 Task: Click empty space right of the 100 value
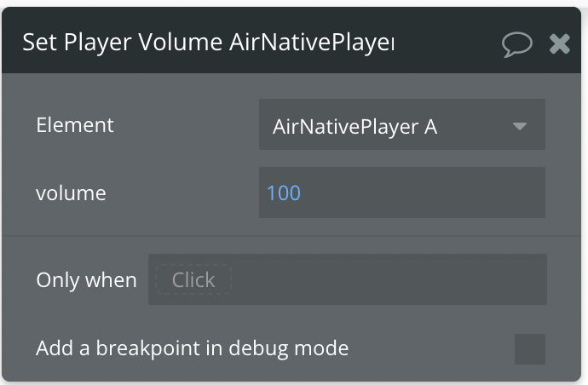[x=422, y=192]
